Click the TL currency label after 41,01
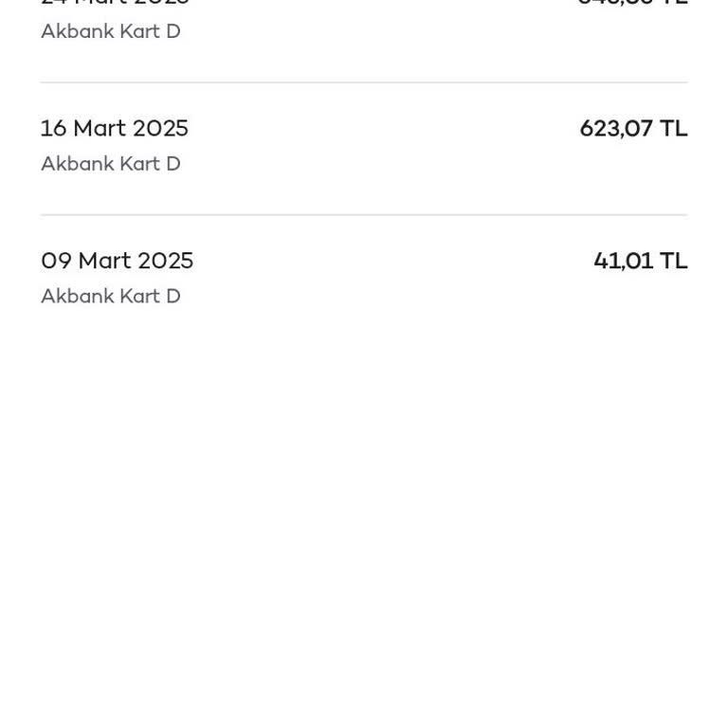Screen dimensions: 728x728 click(x=673, y=262)
